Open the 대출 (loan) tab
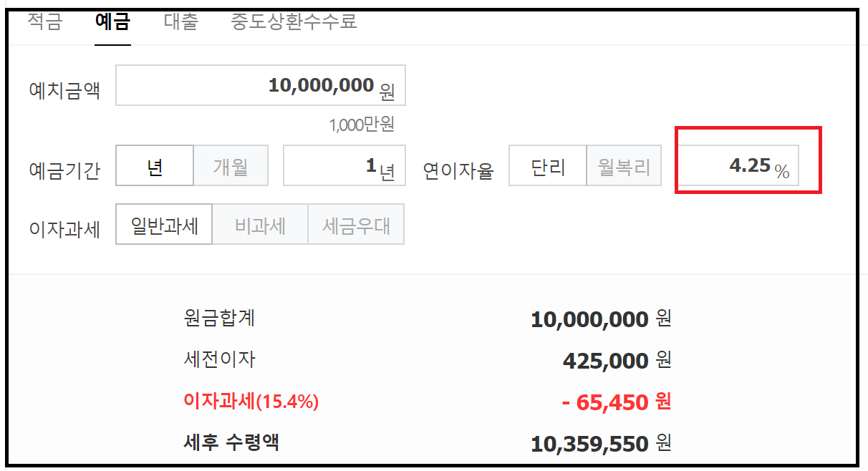This screenshot has height=471, width=868. pyautogui.click(x=180, y=22)
